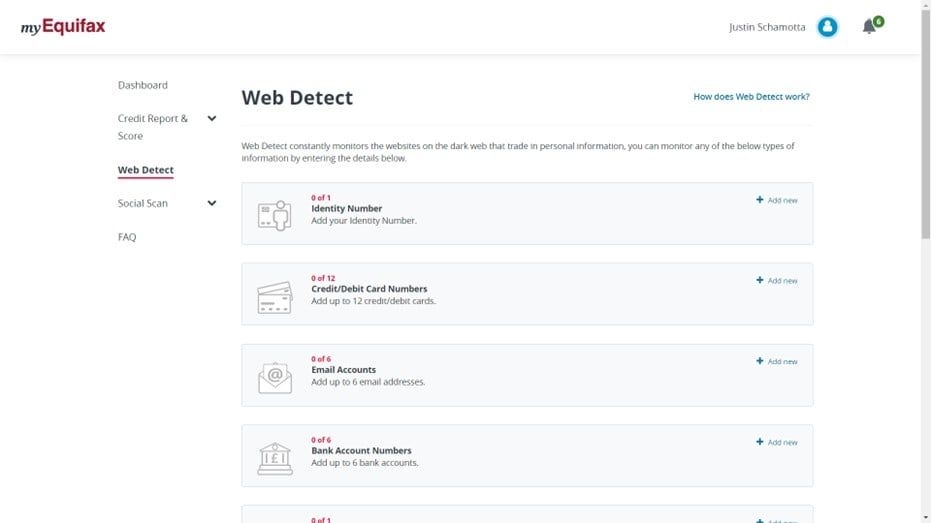The image size is (931, 523).
Task: Click the Justin Schamotta username
Action: pos(767,27)
